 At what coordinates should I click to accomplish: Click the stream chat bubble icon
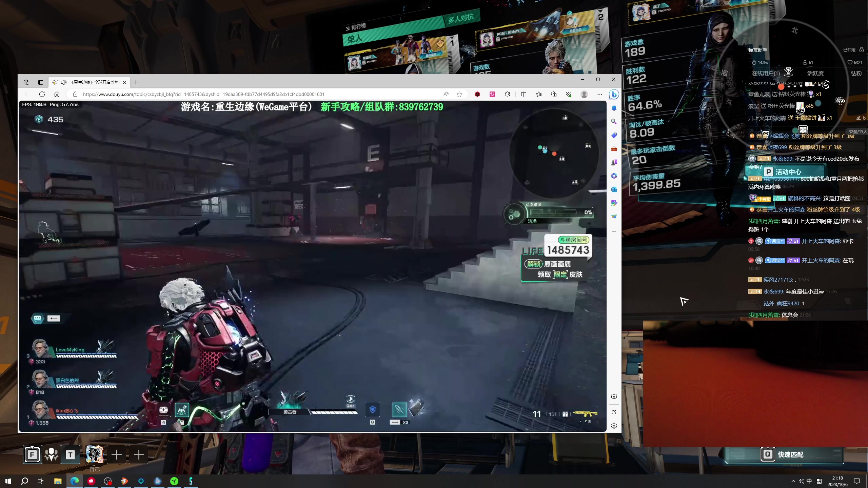37,318
